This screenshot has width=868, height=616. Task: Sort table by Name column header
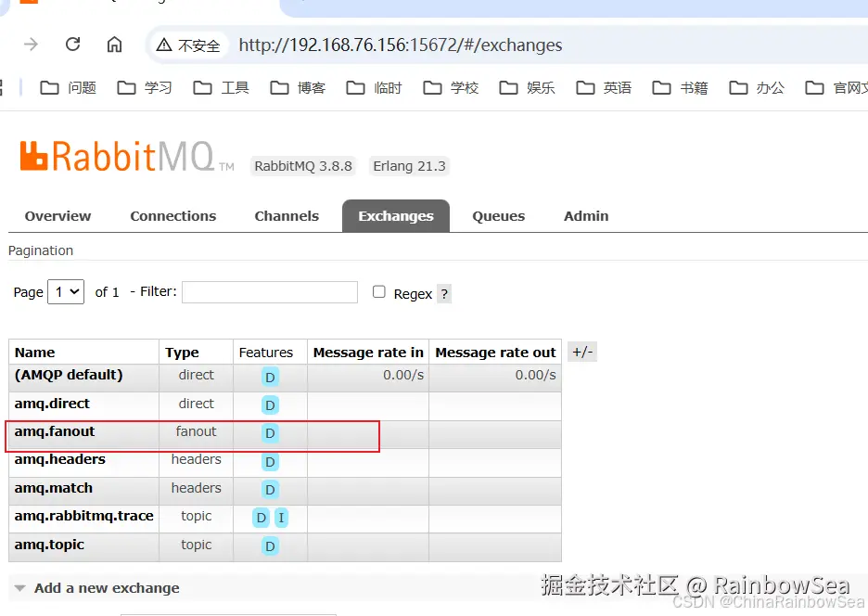point(35,353)
